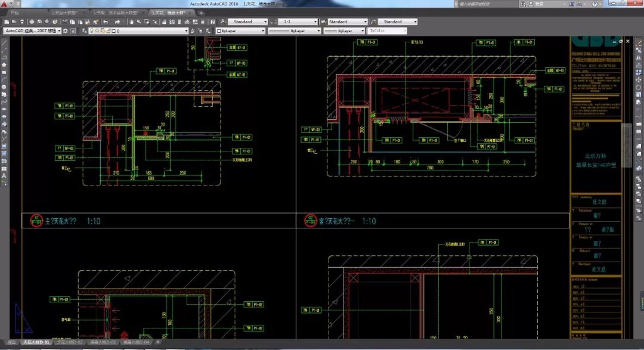The image size is (644, 350).
Task: Click the Save icon in toolbar
Action: point(22,22)
